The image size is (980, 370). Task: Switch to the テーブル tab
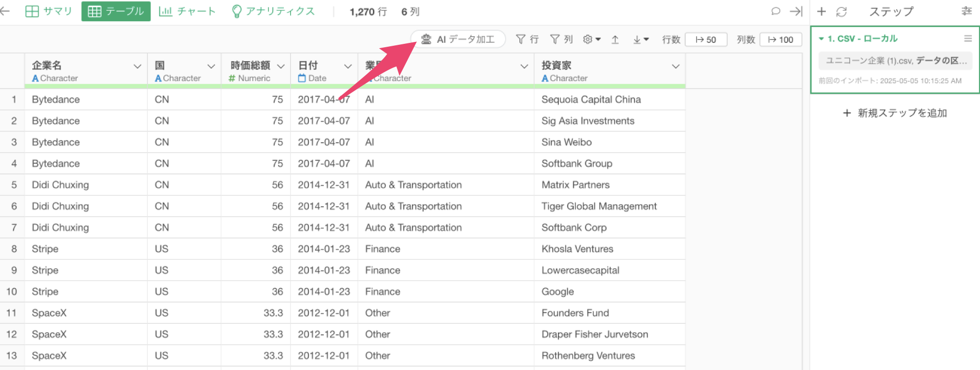tap(116, 11)
